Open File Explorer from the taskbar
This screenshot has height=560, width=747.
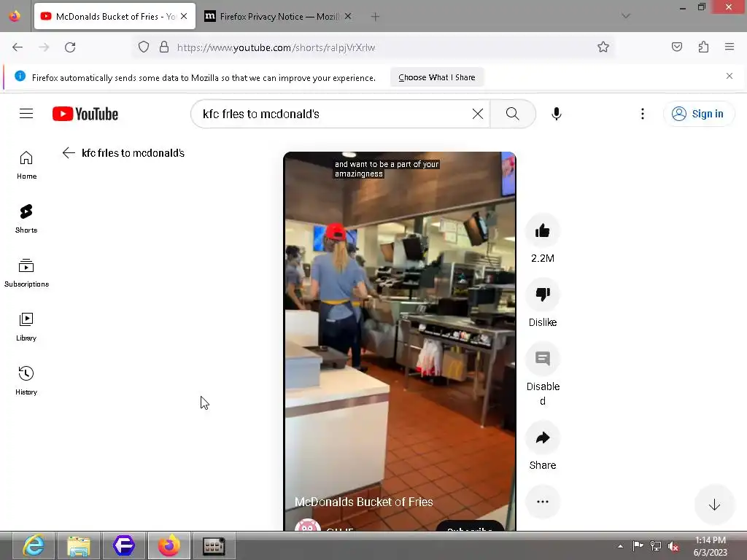pyautogui.click(x=79, y=545)
